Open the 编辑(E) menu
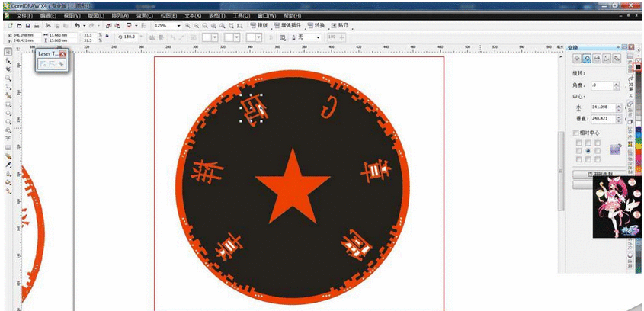 tap(48, 15)
